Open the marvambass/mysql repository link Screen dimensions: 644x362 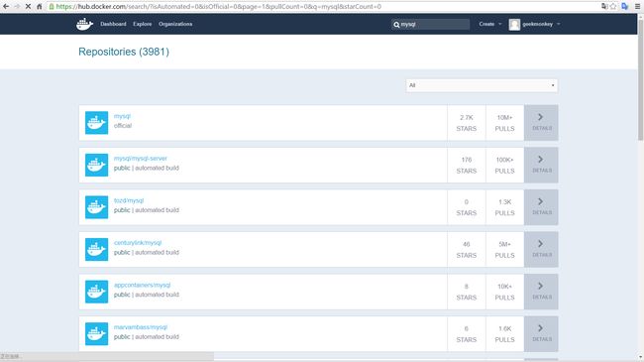pos(141,327)
